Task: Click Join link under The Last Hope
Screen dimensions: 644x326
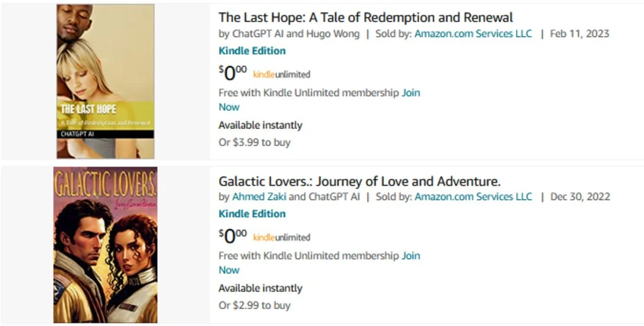Action: tap(410, 93)
